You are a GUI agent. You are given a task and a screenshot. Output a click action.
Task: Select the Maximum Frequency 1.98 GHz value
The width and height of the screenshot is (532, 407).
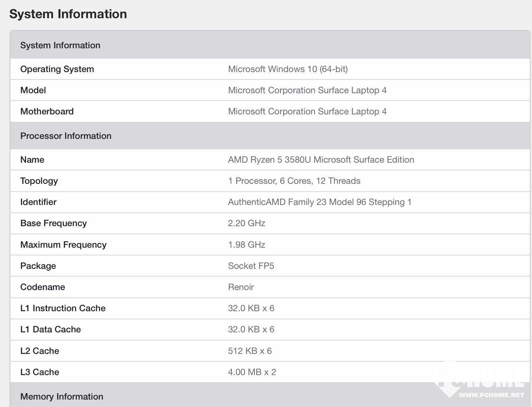click(x=246, y=245)
